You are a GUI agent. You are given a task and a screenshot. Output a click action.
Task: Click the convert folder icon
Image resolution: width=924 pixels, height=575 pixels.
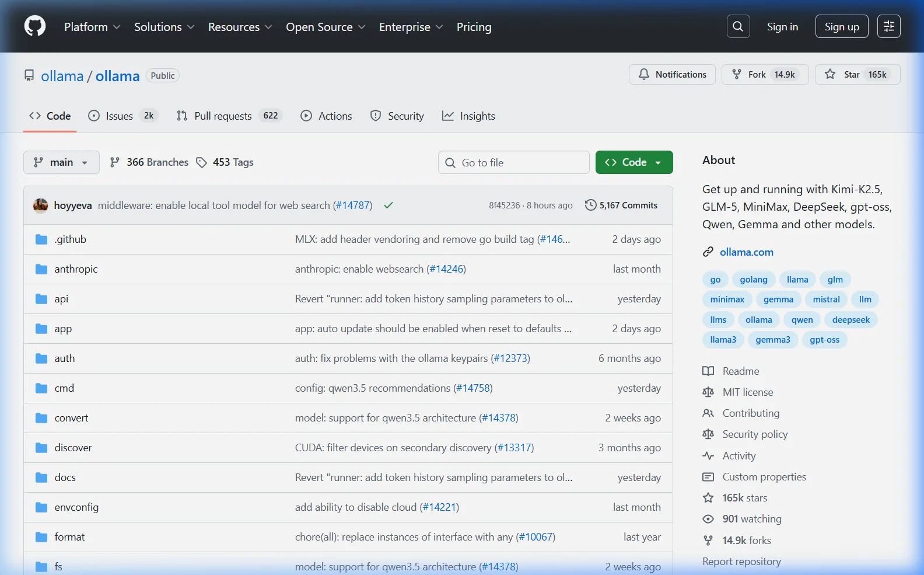(x=41, y=418)
